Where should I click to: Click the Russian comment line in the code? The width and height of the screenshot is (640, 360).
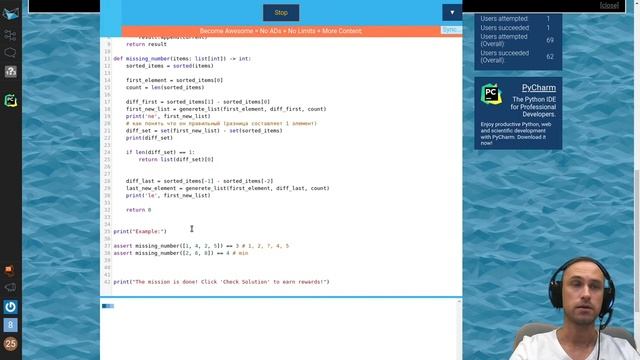pyautogui.click(x=221, y=123)
